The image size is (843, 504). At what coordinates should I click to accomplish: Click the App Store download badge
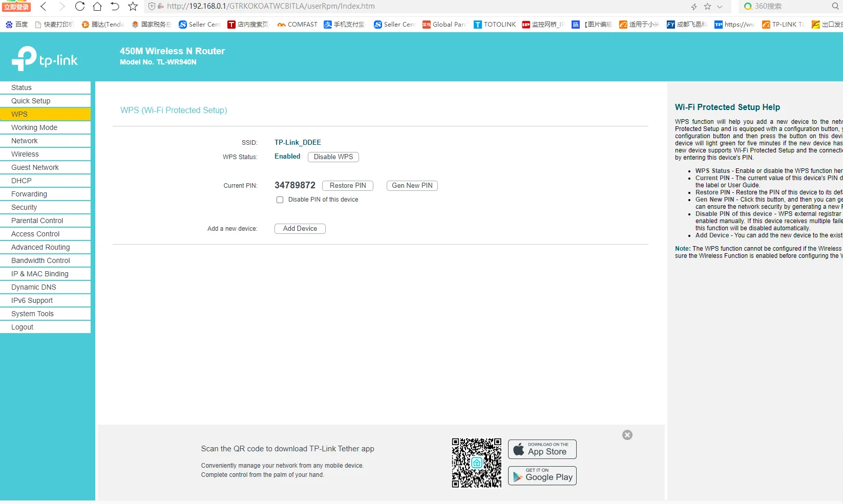coord(542,449)
